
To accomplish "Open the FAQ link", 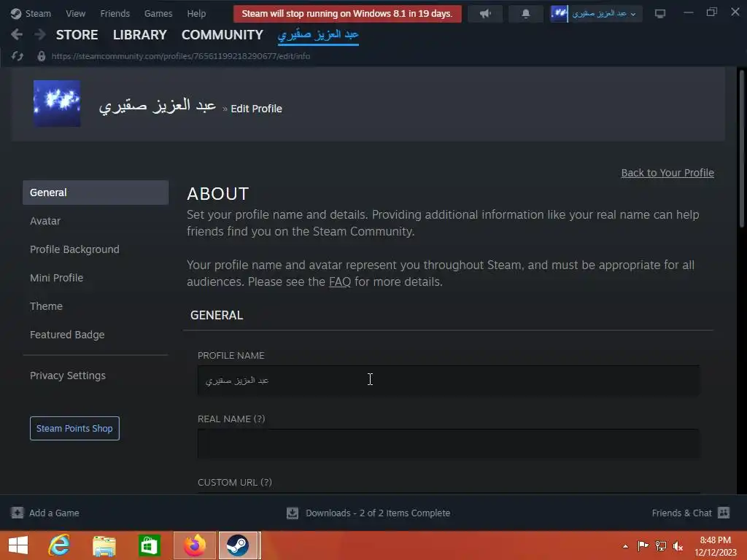I will click(340, 282).
